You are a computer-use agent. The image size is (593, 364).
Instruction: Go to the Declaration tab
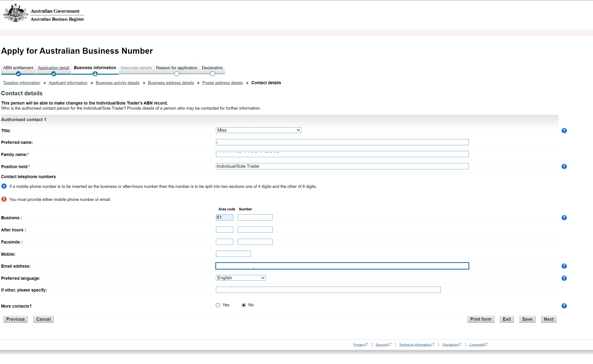212,68
